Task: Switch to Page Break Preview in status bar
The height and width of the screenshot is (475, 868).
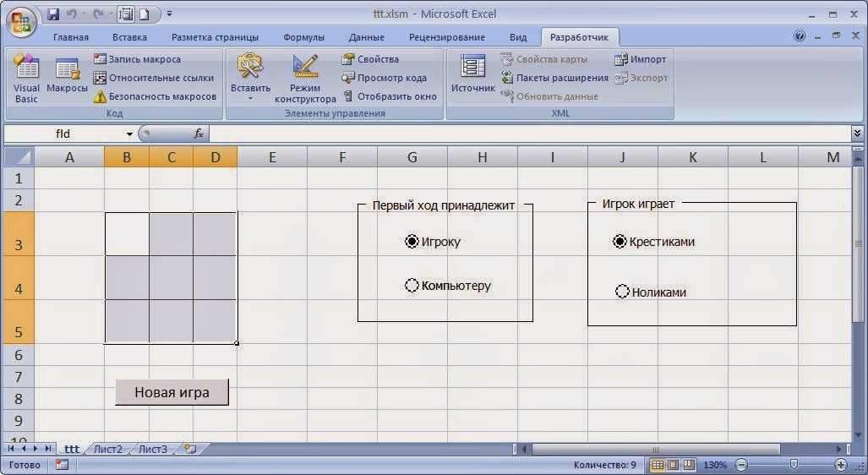Action: tap(689, 465)
